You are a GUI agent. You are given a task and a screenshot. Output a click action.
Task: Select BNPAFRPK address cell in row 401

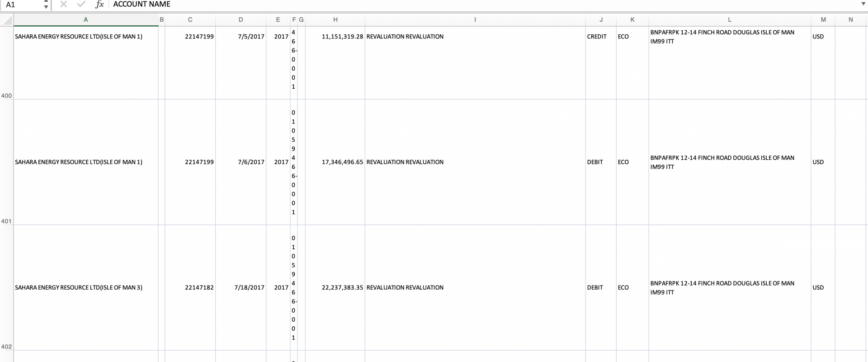coord(730,162)
